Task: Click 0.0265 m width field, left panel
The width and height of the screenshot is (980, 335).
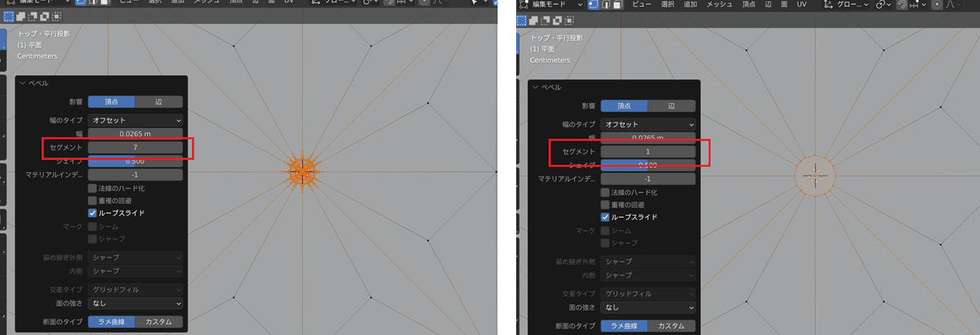Action: pos(136,134)
